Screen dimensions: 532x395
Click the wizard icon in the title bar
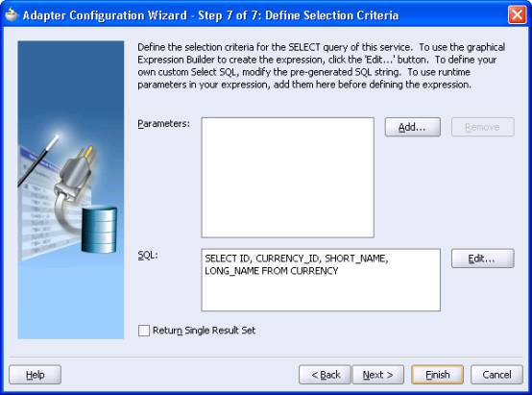[12, 15]
